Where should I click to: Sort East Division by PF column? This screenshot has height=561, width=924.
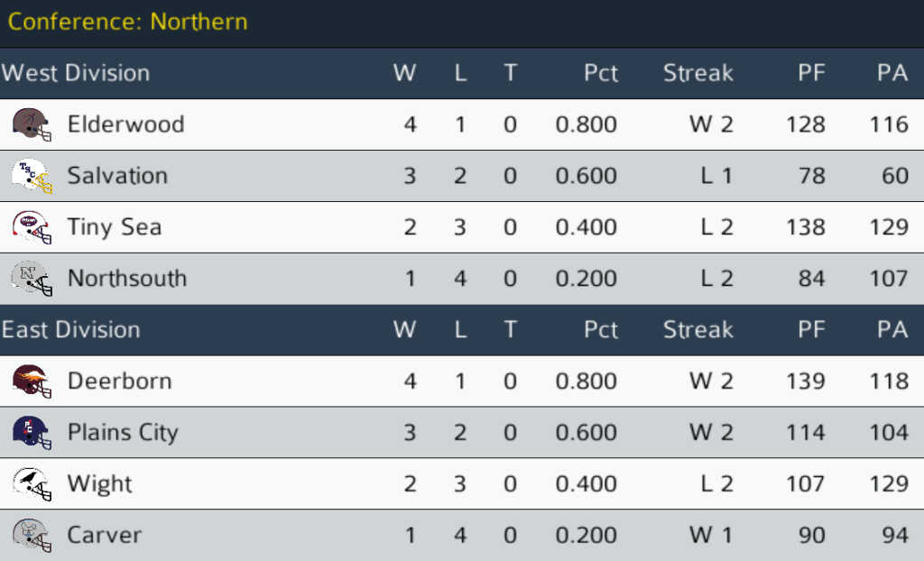point(811,329)
